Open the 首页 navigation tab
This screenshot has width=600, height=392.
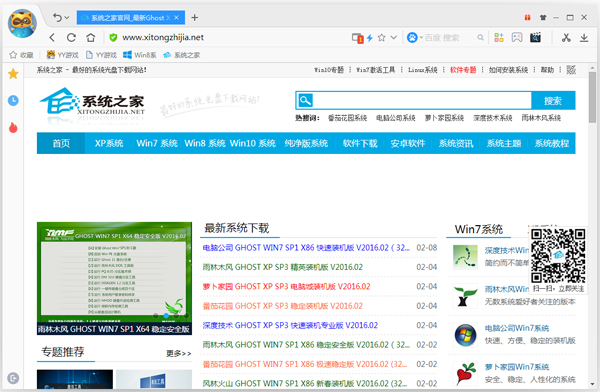point(61,143)
